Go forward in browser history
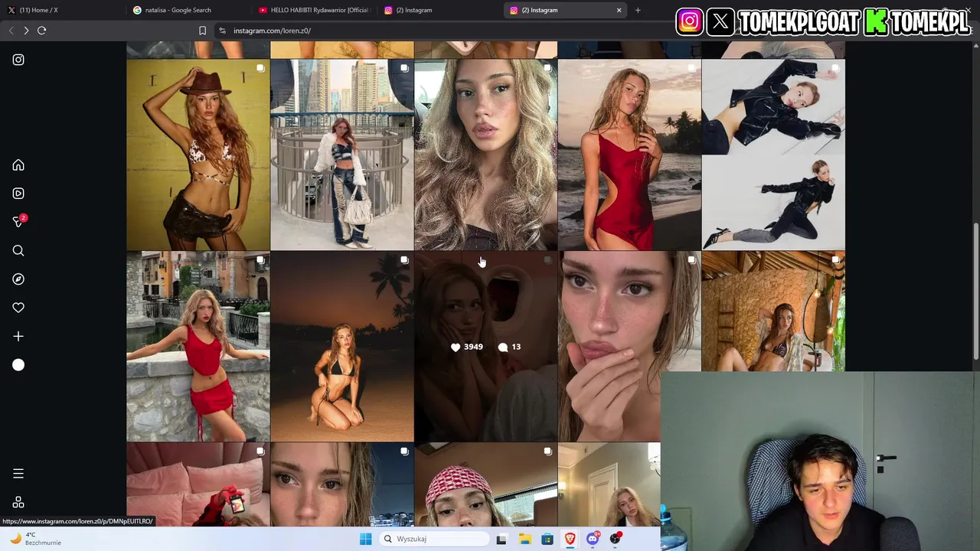 pyautogui.click(x=26, y=31)
